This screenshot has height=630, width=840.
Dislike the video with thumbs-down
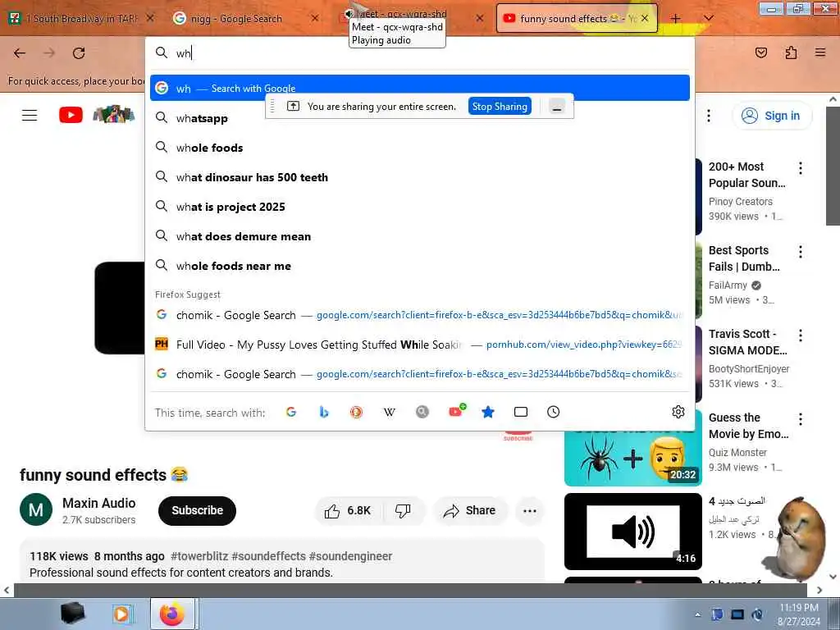click(403, 510)
